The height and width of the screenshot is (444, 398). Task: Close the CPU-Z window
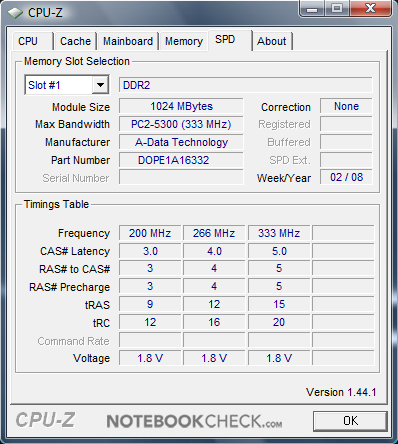[370, 8]
